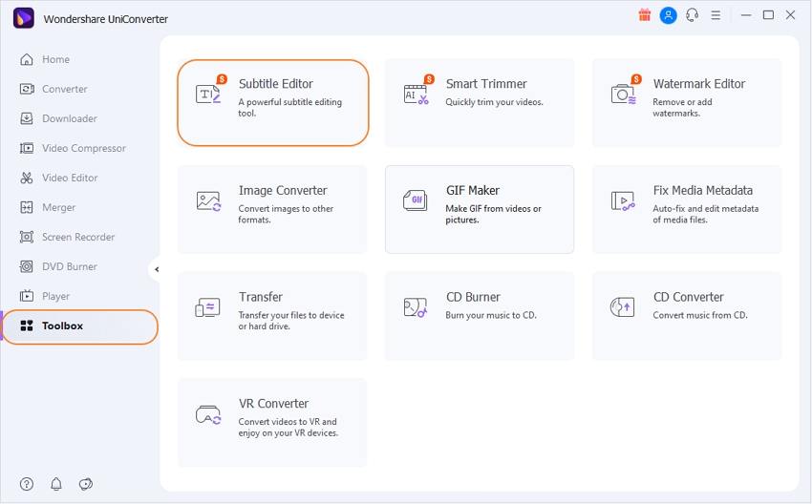Click the headset support icon
The height and width of the screenshot is (504, 812).
pos(693,15)
